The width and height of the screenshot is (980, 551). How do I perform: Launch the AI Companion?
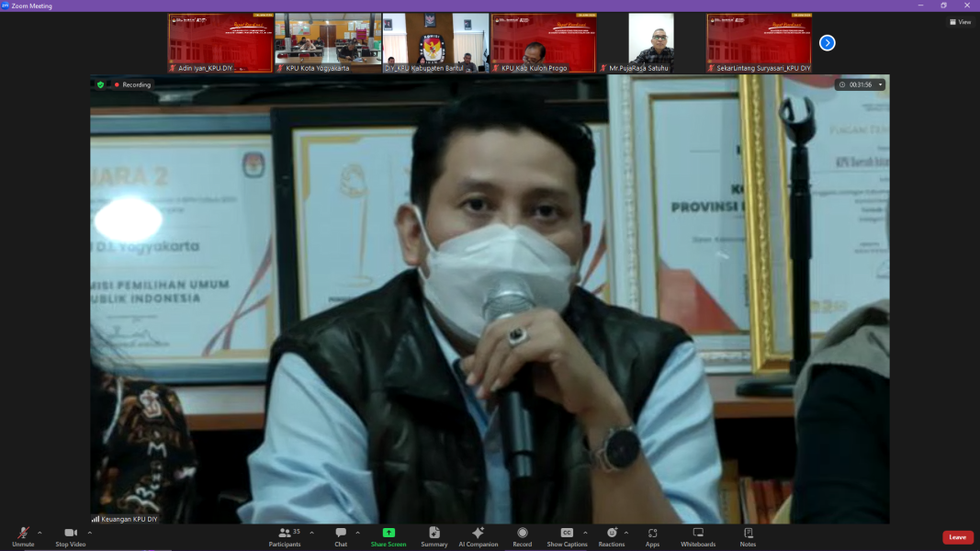pyautogui.click(x=478, y=536)
